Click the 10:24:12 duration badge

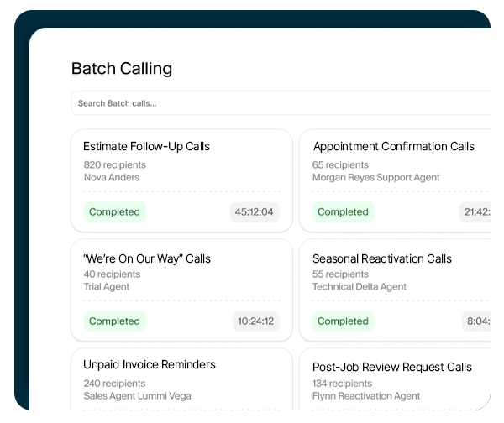(256, 321)
